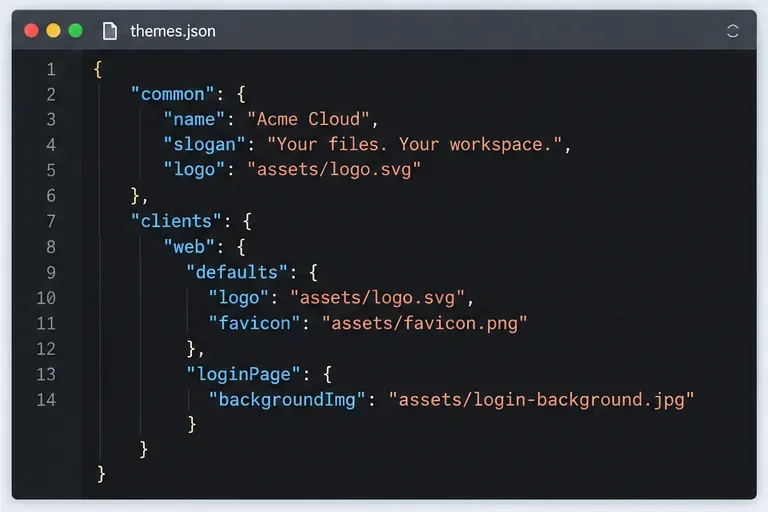Click the green maximize window button
Screen dimensions: 768x512
[75, 31]
